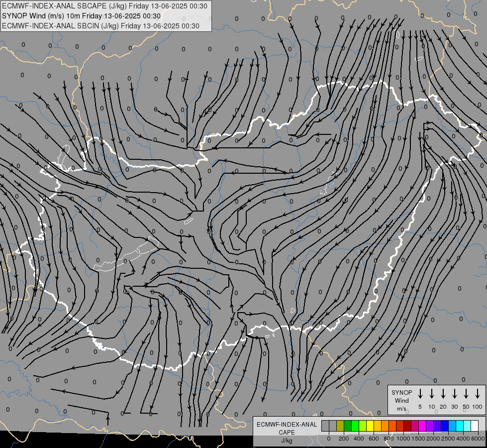The height and width of the screenshot is (448, 487).
Task: Click ECMWF-INDEX-ANAL in the CAPE legend
Action: [x=287, y=425]
